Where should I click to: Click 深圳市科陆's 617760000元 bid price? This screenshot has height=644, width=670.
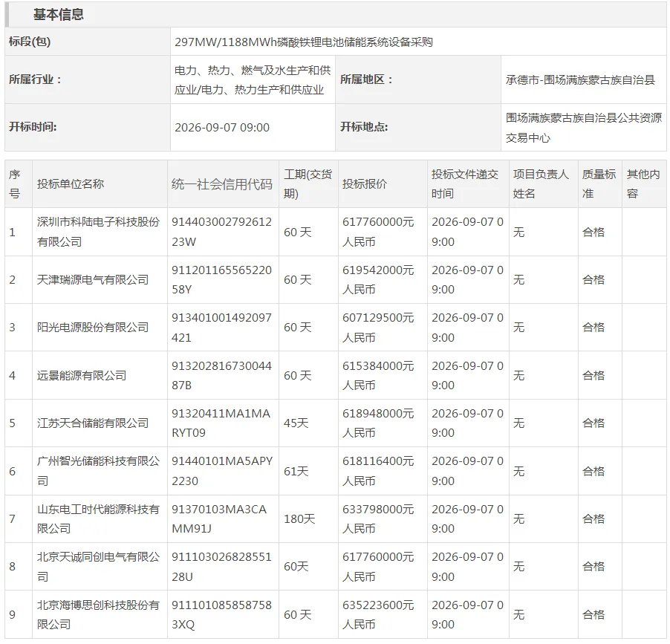click(x=378, y=232)
